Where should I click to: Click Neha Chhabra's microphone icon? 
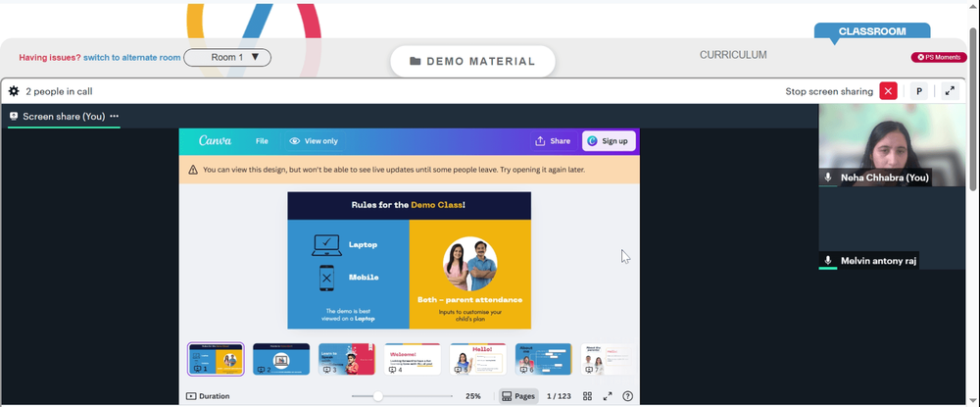(828, 178)
